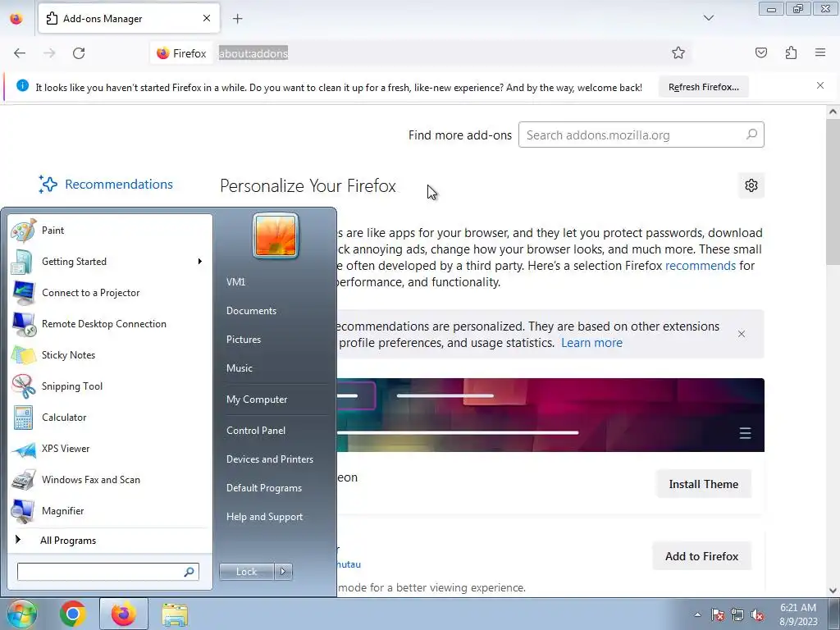This screenshot has width=840, height=630.
Task: Show hidden tray icons arrow
Action: 697,614
